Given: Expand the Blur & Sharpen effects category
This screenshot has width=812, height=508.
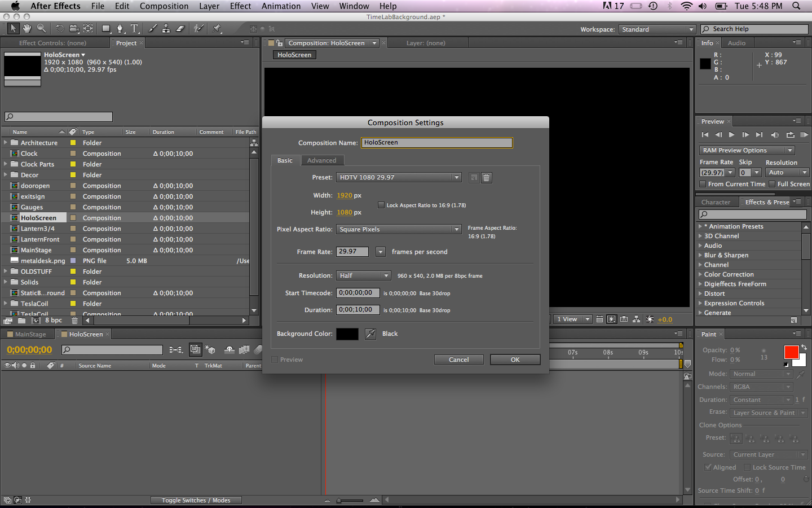Looking at the screenshot, I should point(700,255).
